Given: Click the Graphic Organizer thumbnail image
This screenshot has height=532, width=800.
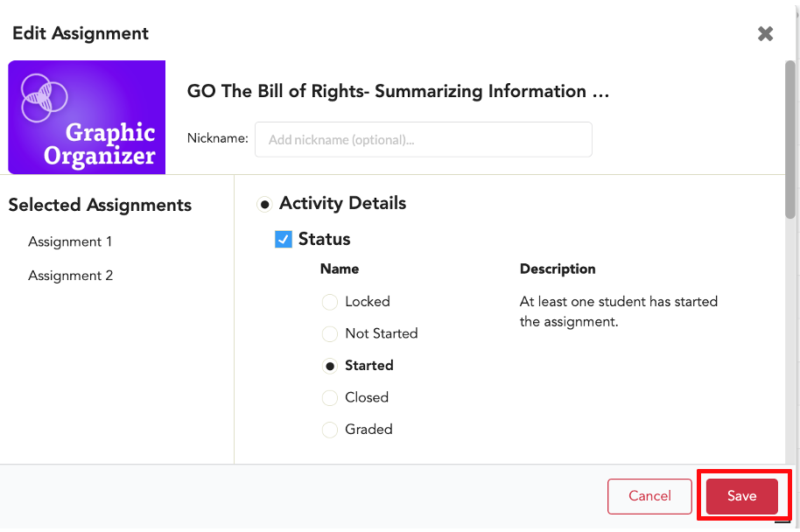Looking at the screenshot, I should coord(87,117).
